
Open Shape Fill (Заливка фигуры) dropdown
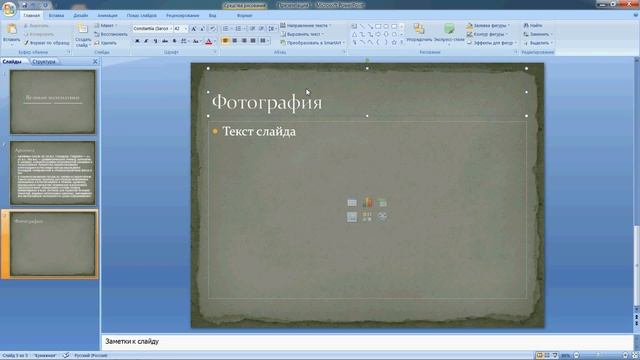click(488, 26)
